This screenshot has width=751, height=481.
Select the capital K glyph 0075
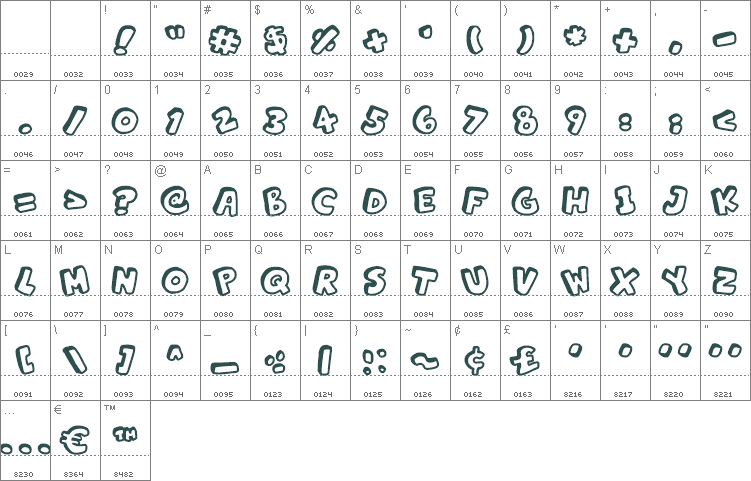pyautogui.click(x=725, y=201)
